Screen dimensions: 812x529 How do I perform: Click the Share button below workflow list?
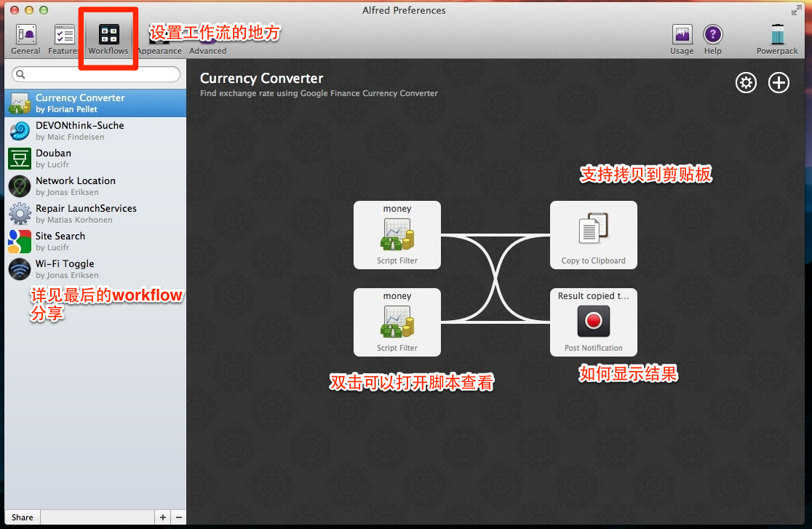click(23, 517)
